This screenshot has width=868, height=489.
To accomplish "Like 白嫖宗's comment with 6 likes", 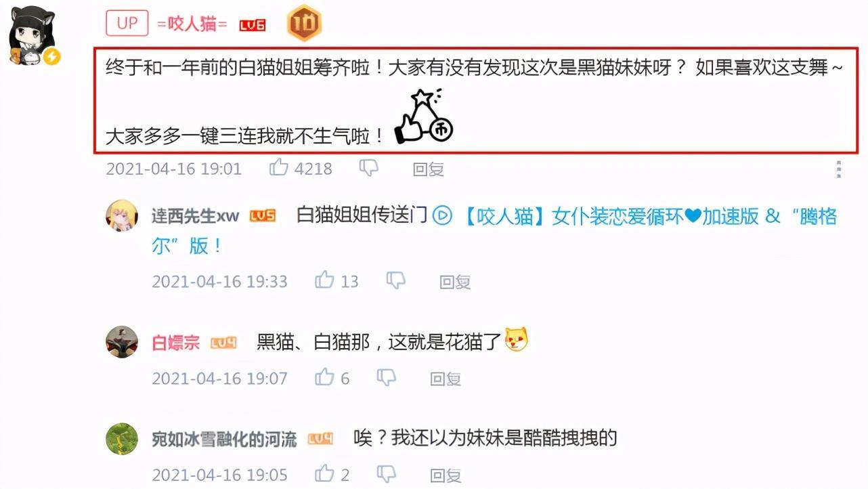I will click(x=325, y=377).
